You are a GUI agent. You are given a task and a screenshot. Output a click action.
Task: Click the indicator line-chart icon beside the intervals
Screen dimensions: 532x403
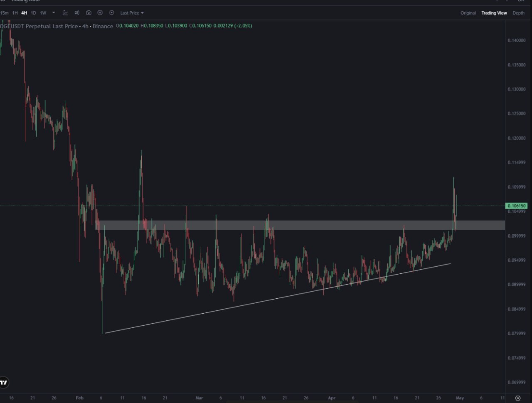(65, 13)
